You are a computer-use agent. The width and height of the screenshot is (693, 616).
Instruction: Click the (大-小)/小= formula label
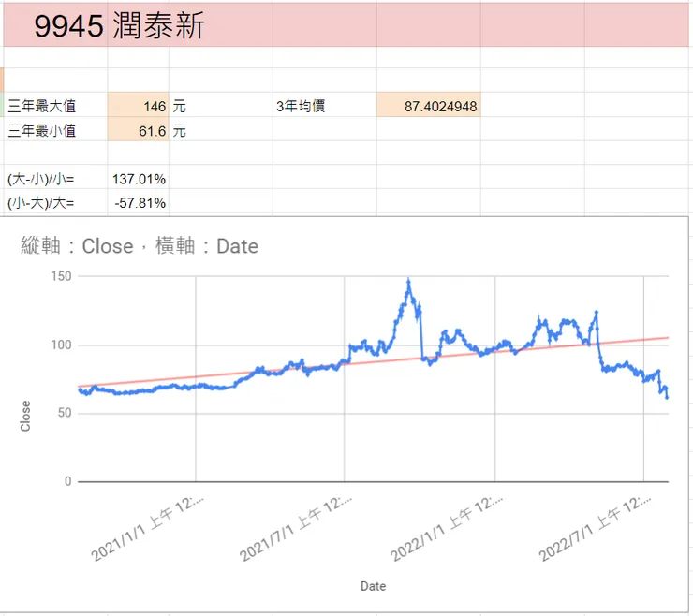tap(40, 179)
